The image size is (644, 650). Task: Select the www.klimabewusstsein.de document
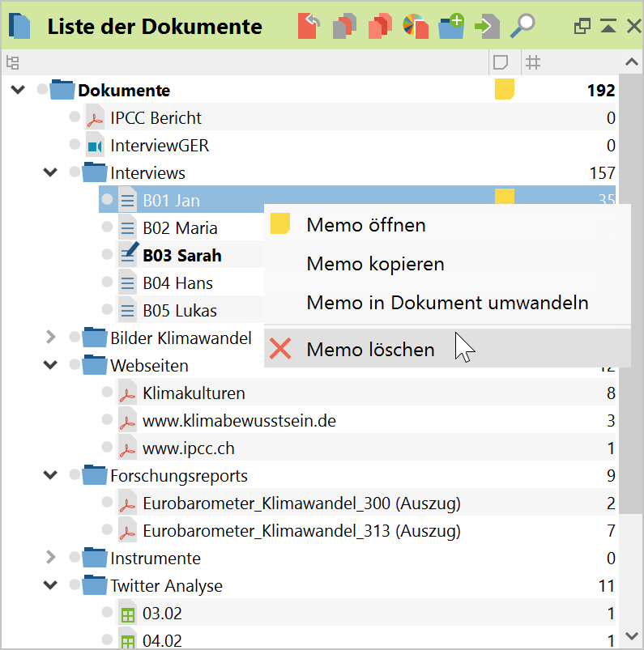tap(240, 421)
